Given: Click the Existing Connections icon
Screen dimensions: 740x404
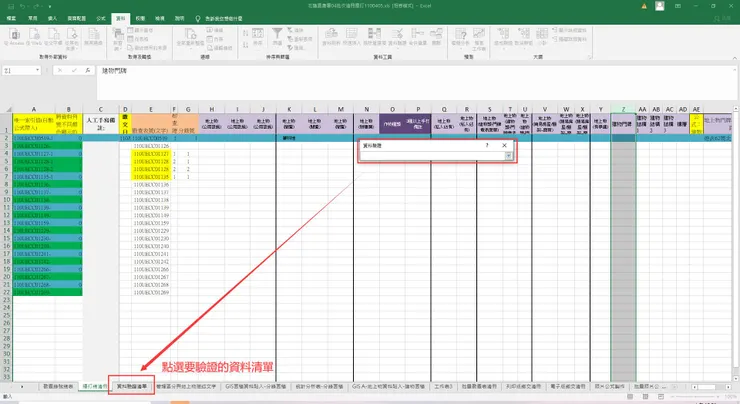Looking at the screenshot, I should [x=93, y=36].
